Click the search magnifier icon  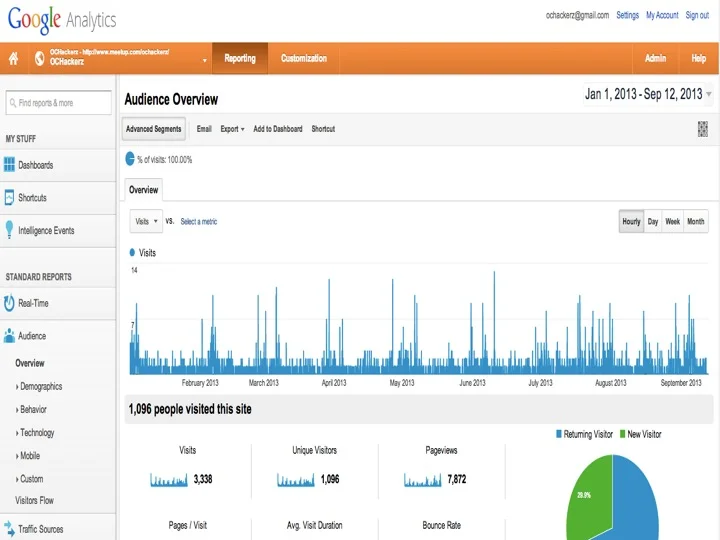(x=13, y=103)
